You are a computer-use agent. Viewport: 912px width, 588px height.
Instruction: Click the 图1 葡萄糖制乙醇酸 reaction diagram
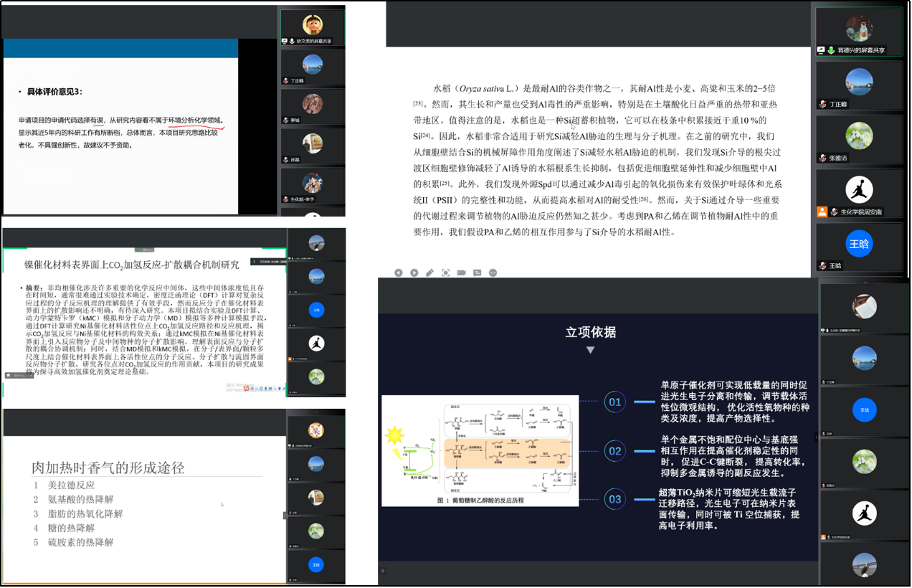[480, 450]
